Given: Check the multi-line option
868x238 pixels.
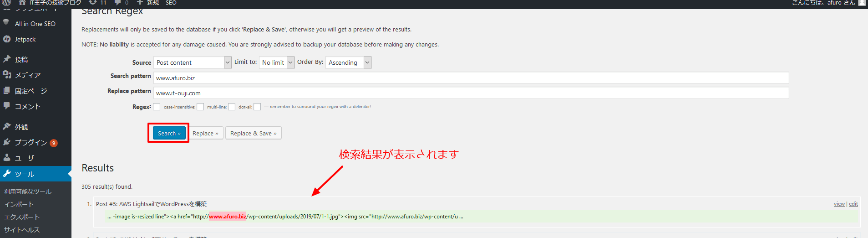Looking at the screenshot, I should (232, 107).
